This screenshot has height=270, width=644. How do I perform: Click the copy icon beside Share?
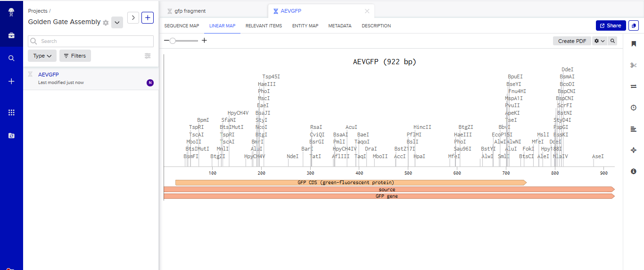coord(633,25)
